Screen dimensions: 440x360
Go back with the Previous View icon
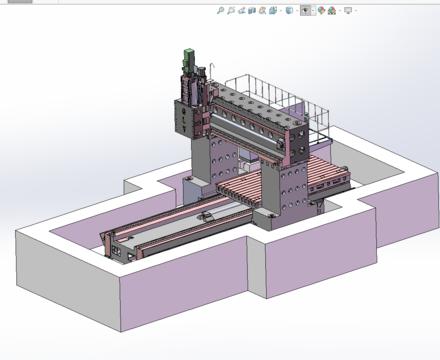coord(241,11)
